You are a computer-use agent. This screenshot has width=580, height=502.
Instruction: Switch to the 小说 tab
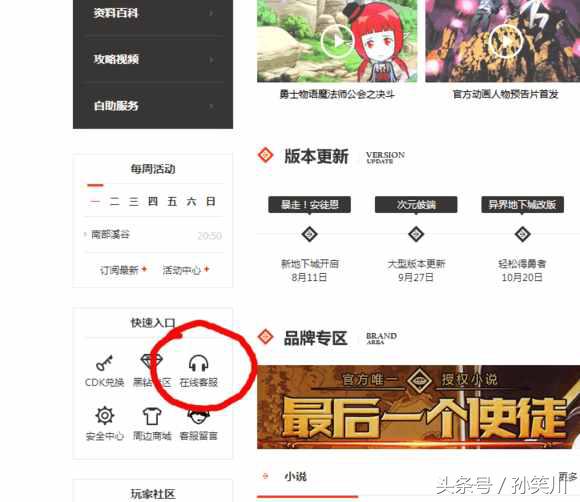296,476
